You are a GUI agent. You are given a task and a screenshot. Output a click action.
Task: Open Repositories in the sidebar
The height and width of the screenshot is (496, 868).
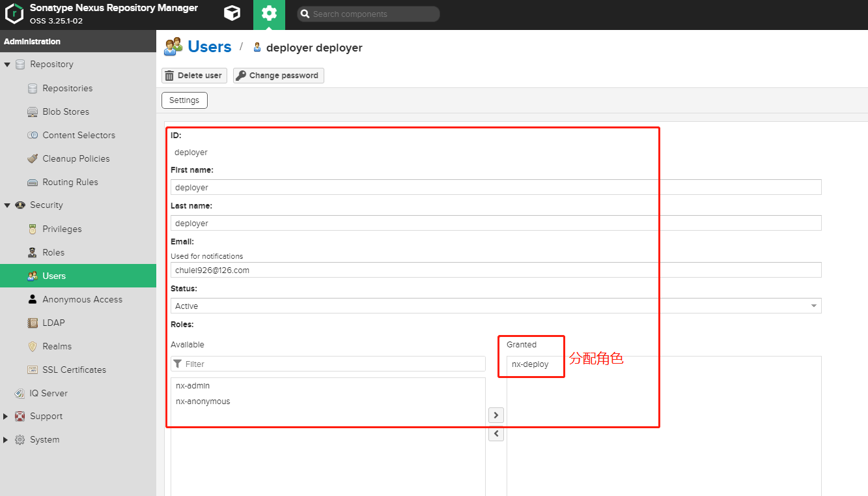(x=67, y=88)
